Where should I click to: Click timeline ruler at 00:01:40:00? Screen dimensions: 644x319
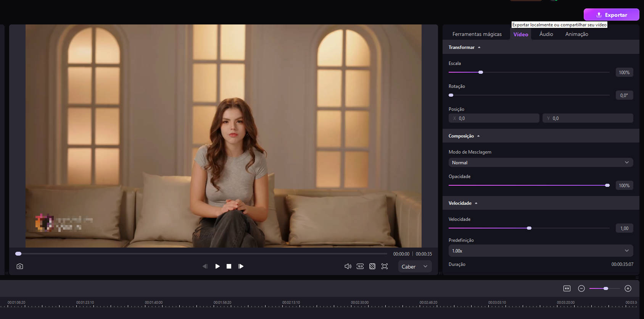(154, 303)
